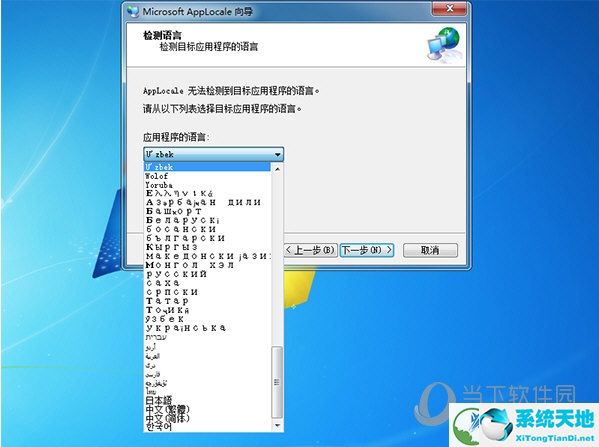Close the AppLocale wizard window
The image size is (599, 447).
(x=449, y=9)
